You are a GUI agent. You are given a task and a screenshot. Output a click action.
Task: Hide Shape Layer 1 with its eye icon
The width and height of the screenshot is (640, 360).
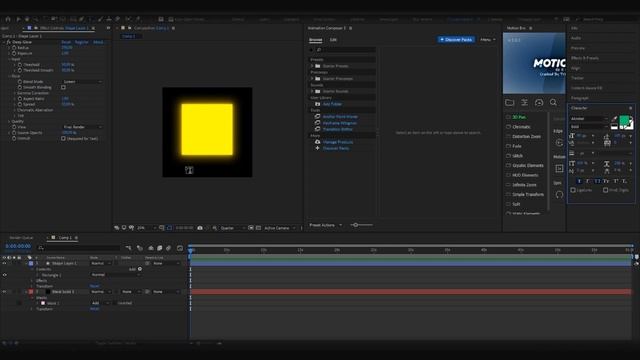[4, 264]
